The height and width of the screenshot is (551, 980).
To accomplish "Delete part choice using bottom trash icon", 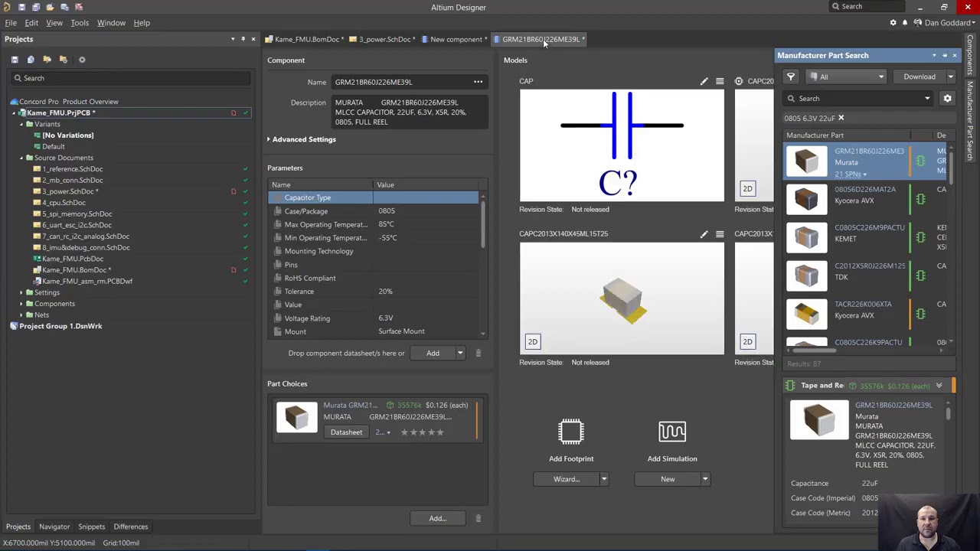I will click(478, 519).
